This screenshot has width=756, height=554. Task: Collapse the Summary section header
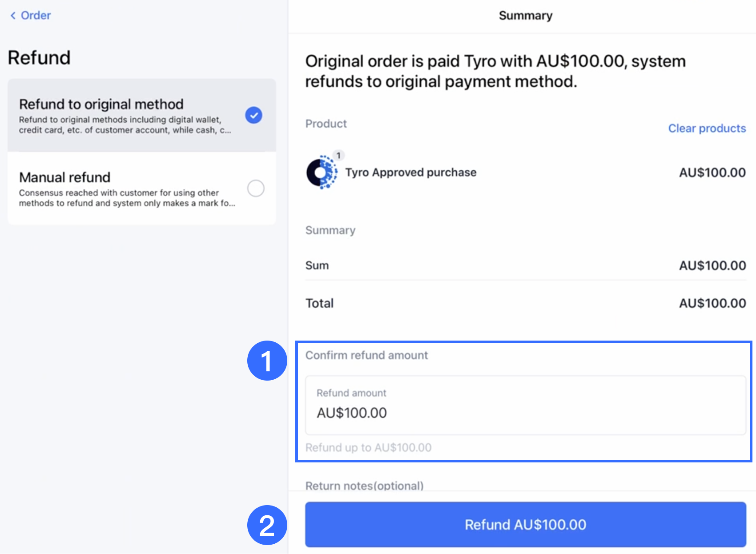tap(330, 230)
